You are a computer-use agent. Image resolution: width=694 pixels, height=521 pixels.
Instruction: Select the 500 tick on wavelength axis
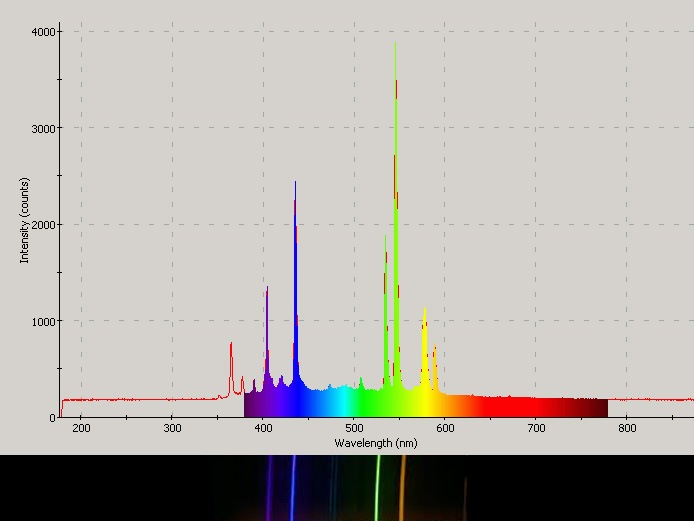pos(354,428)
